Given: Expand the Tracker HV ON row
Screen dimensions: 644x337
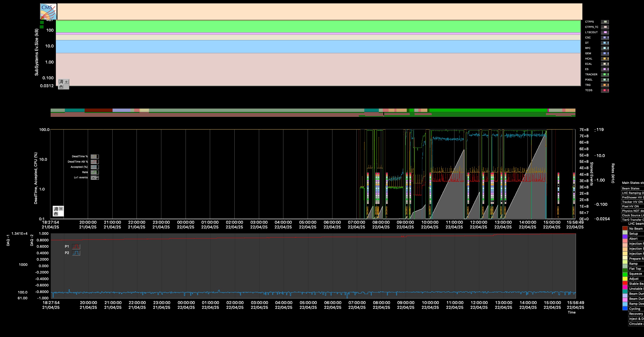Looking at the screenshot, I should click(x=633, y=202).
